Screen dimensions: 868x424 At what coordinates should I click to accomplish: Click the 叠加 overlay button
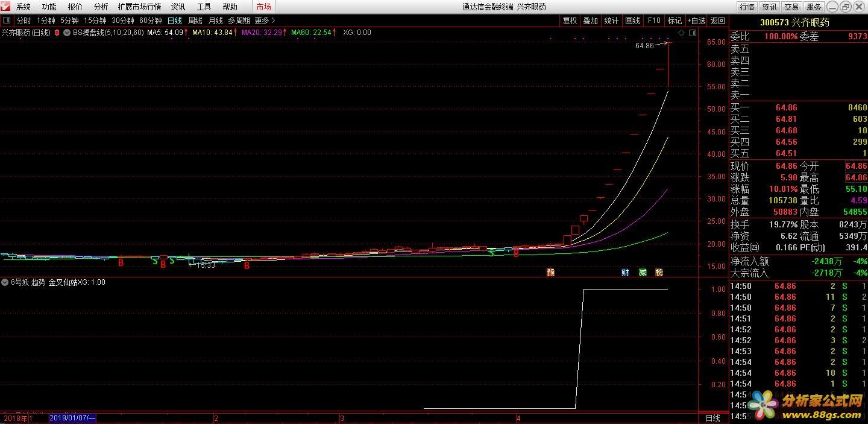590,21
